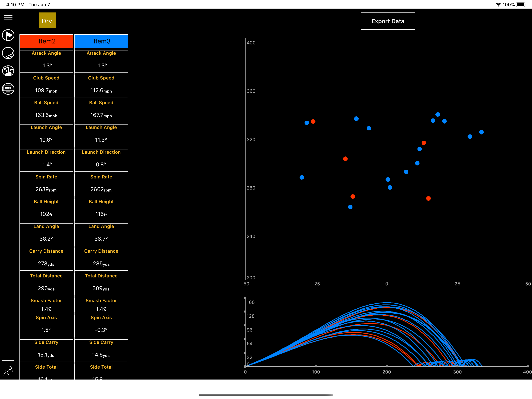Open the golf ball range icon

tap(8, 53)
